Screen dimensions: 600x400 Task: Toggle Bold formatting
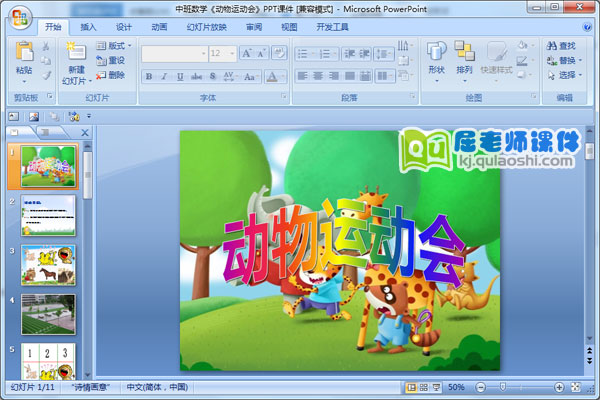point(149,77)
